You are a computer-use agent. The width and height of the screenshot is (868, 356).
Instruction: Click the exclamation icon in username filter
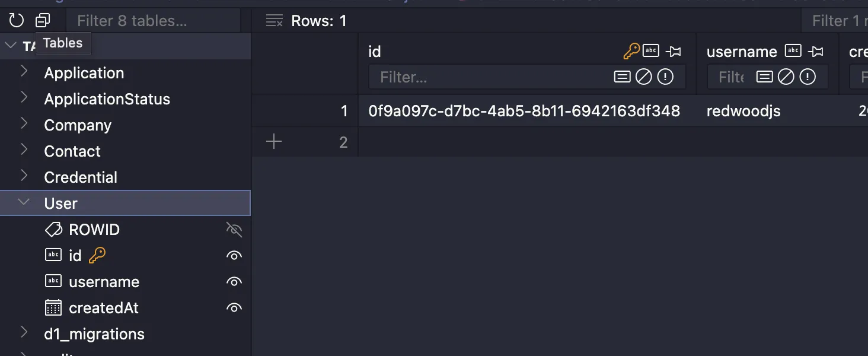coord(808,77)
